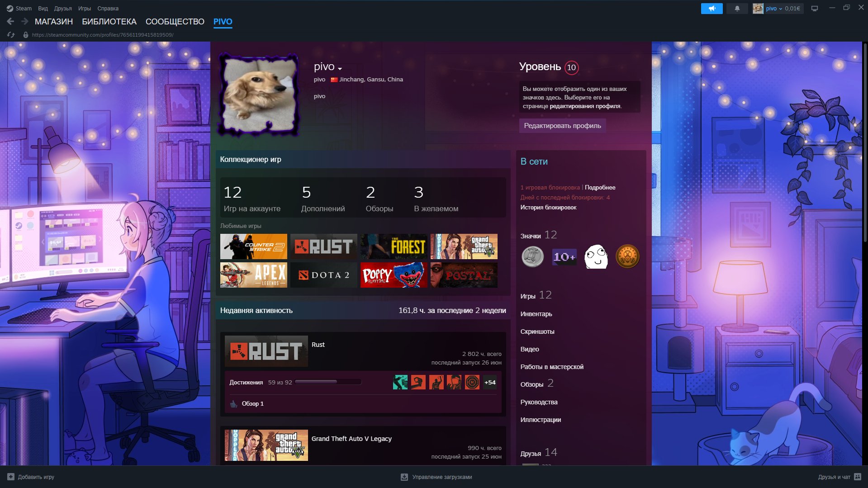Click the silver years-of-service badge

(x=532, y=256)
